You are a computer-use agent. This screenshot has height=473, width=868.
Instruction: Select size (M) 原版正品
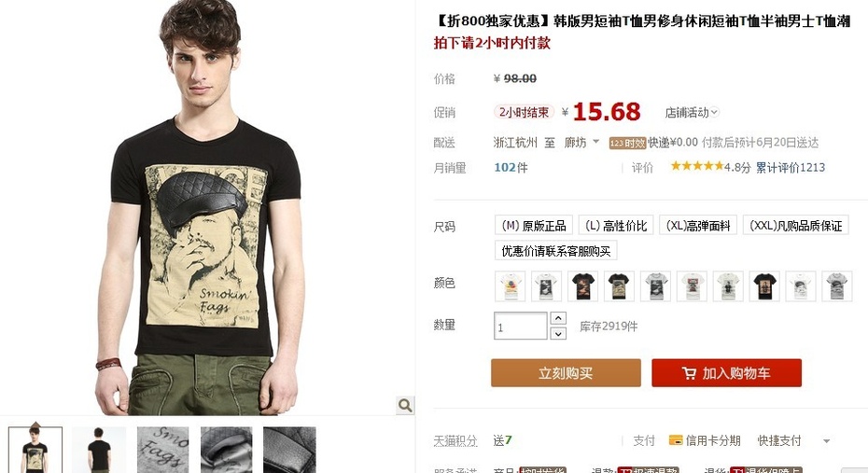[534, 226]
